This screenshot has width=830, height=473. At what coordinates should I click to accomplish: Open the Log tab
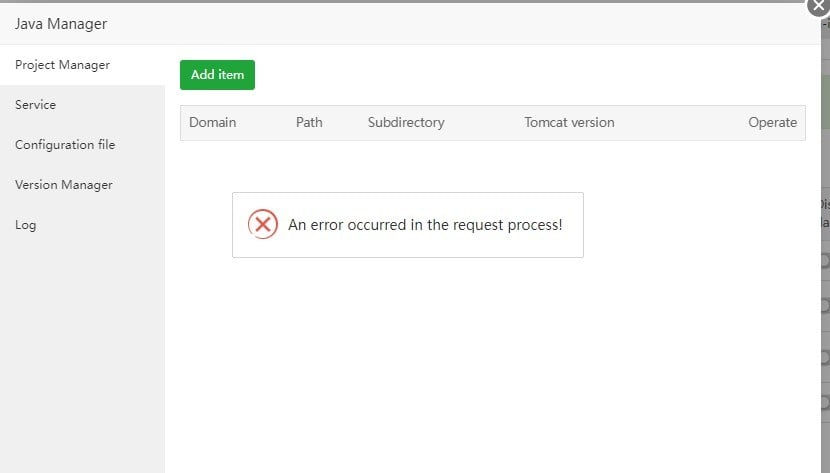point(25,225)
